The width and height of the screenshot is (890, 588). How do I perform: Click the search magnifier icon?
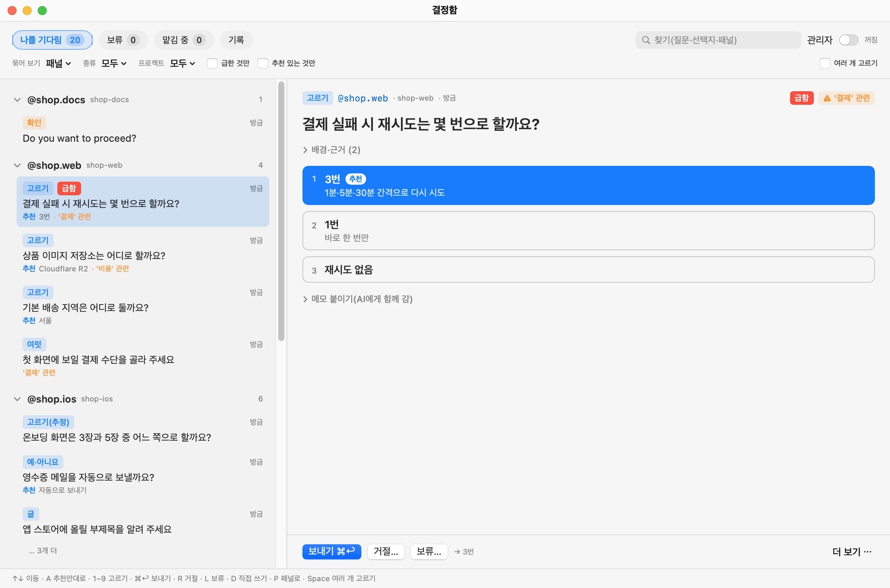[x=646, y=40]
